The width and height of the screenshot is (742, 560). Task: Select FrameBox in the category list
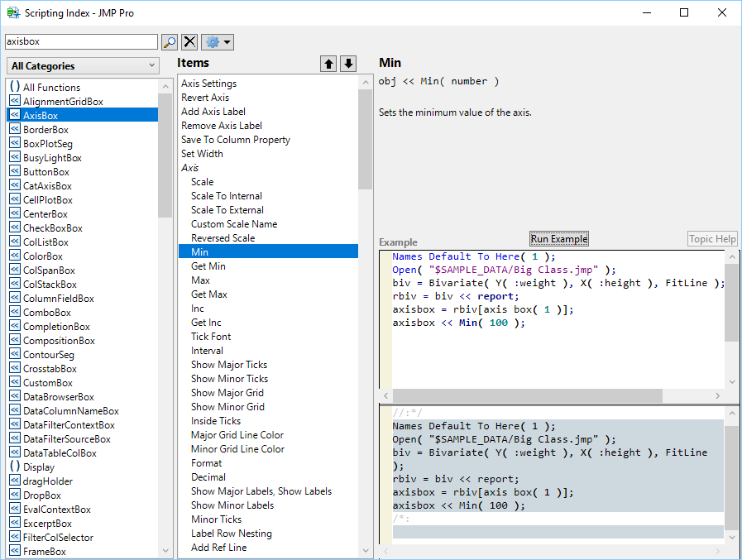45,552
